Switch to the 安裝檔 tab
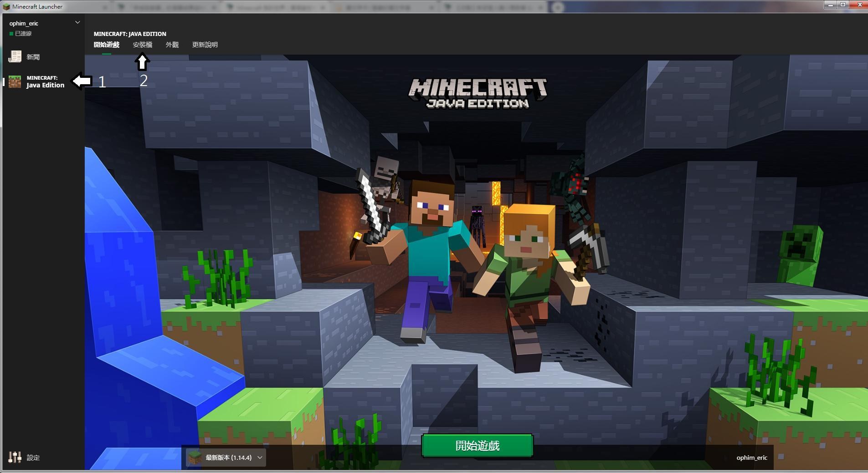 click(143, 45)
